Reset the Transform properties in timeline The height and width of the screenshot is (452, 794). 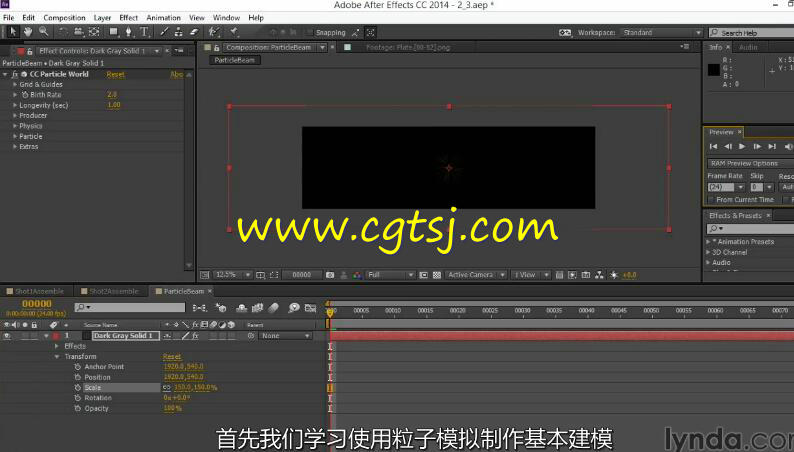(172, 357)
